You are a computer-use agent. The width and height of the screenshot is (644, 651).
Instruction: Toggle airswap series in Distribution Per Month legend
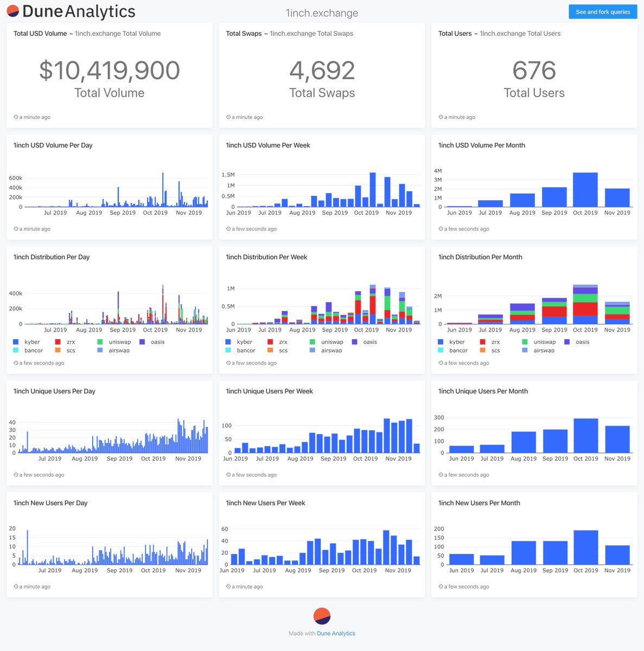(538, 350)
